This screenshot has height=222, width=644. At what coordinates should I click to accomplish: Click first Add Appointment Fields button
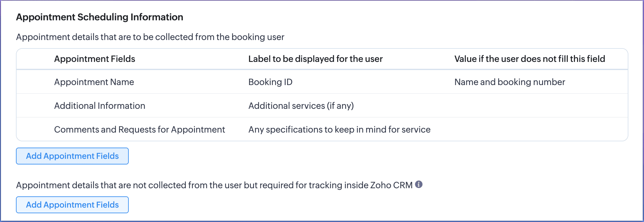click(72, 156)
